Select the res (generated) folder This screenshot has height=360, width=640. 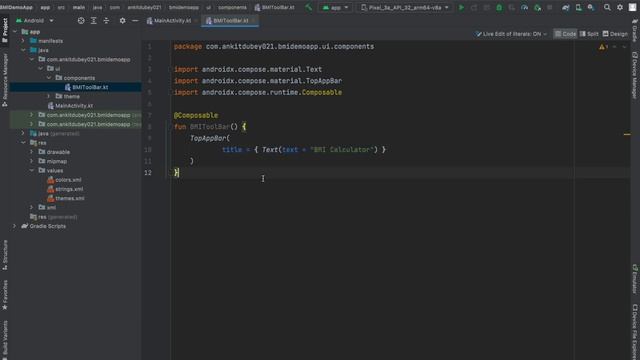click(x=53, y=217)
